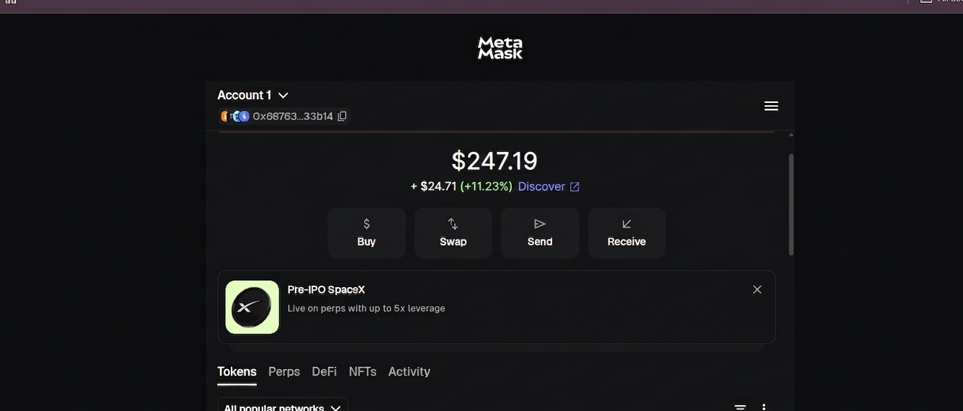Screen dimensions: 963x411
Task: Switch to the Activity tab
Action: click(409, 372)
